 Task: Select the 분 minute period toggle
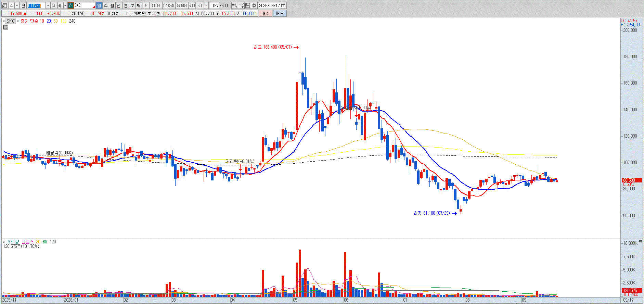pos(126,5)
